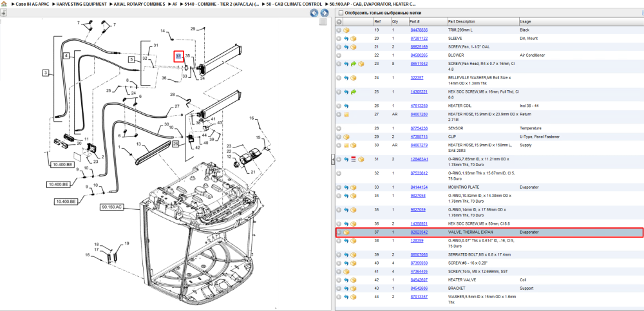Click the box icon in row 21

pos(354,47)
